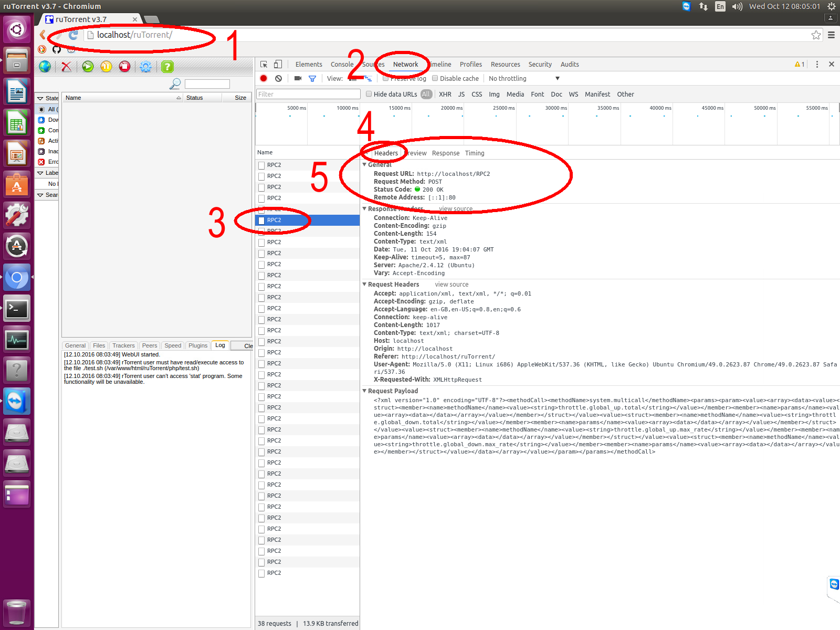
Task: Filter requests by Img type
Action: (494, 94)
